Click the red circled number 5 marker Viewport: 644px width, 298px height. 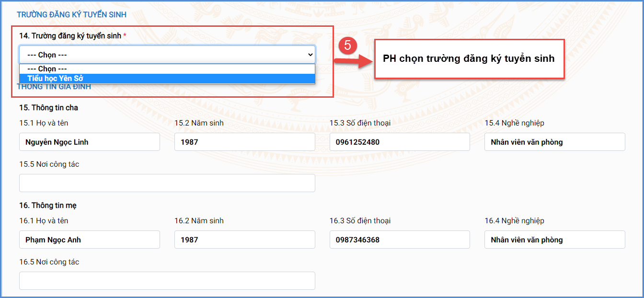tap(348, 46)
